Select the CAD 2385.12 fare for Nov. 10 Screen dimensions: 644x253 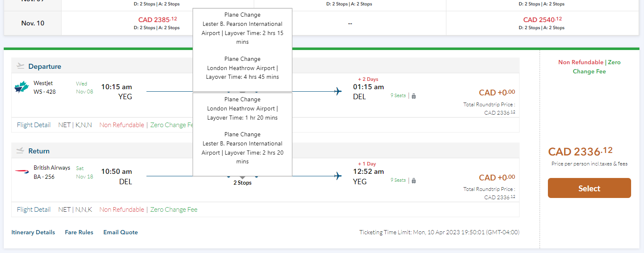click(157, 20)
